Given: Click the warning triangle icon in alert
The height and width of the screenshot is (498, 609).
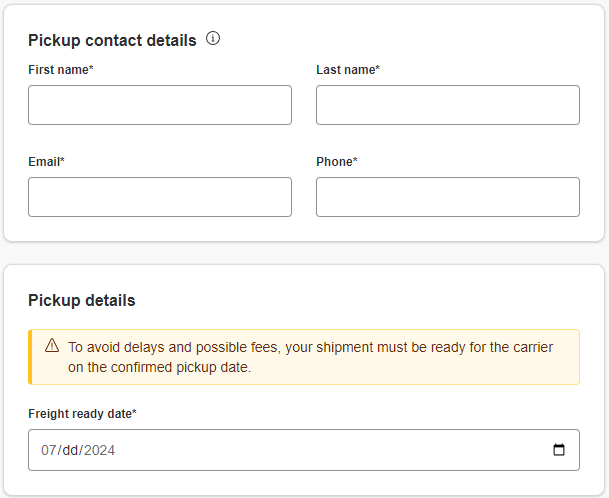Looking at the screenshot, I should coord(52,345).
